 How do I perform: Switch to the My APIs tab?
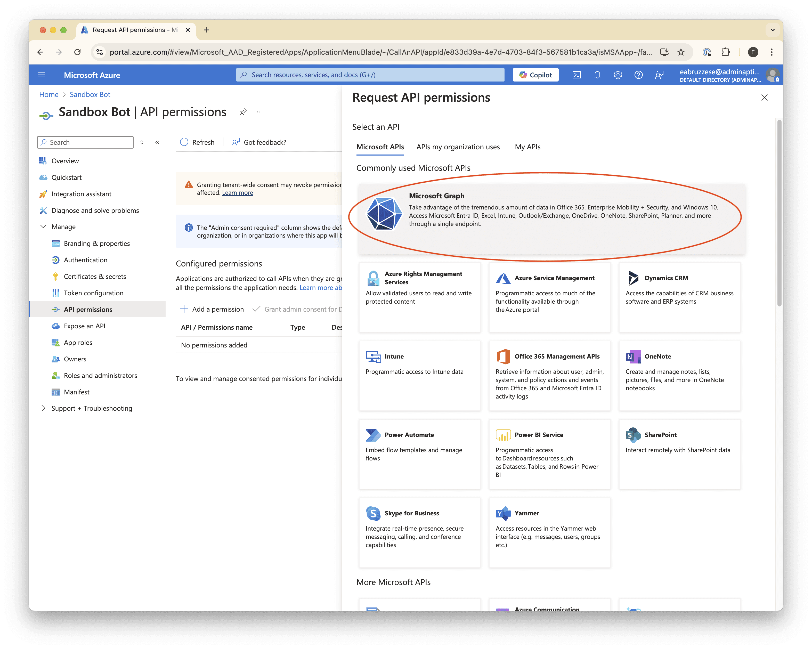527,147
